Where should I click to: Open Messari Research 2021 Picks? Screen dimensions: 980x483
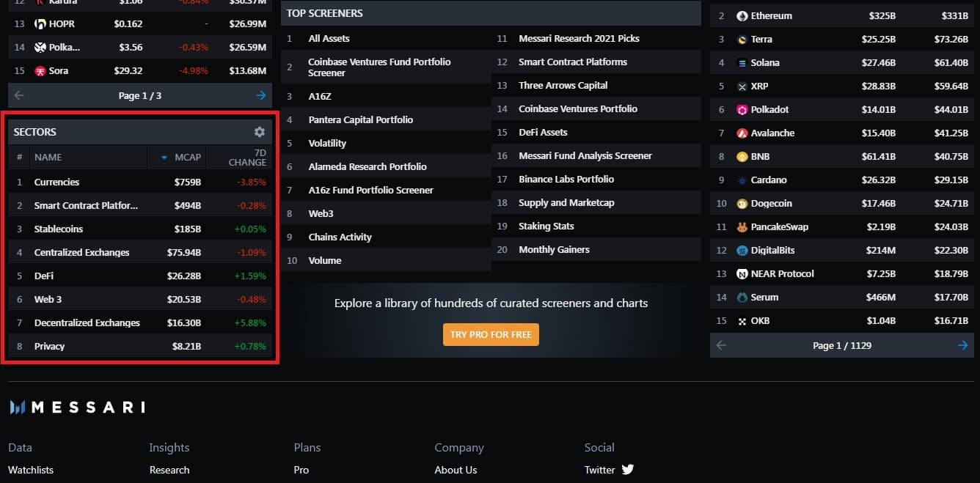tap(579, 39)
